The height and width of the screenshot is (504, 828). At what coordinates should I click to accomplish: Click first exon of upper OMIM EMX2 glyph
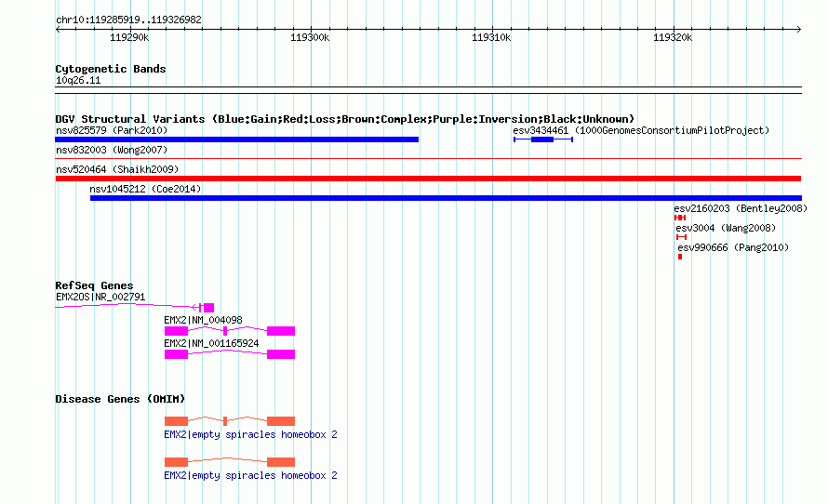(176, 421)
